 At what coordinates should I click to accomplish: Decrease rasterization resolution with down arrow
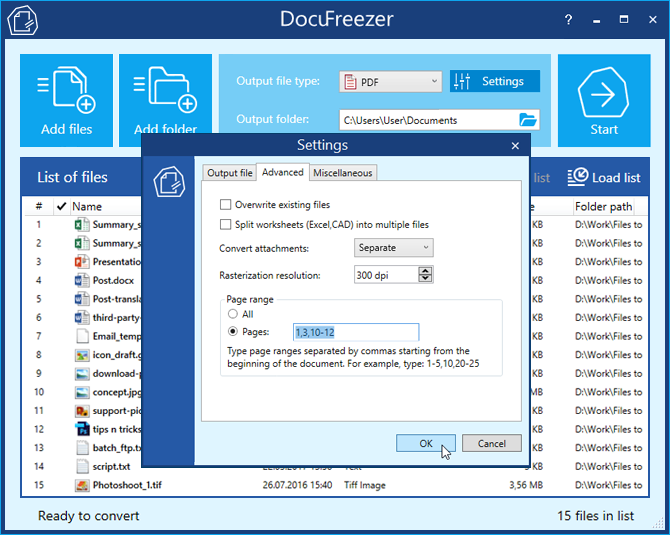tap(425, 279)
